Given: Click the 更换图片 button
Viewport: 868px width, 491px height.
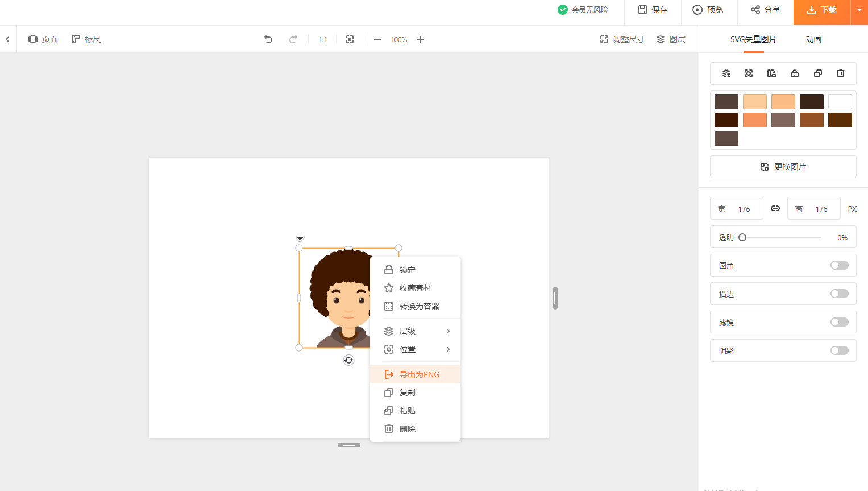Looking at the screenshot, I should tap(783, 167).
